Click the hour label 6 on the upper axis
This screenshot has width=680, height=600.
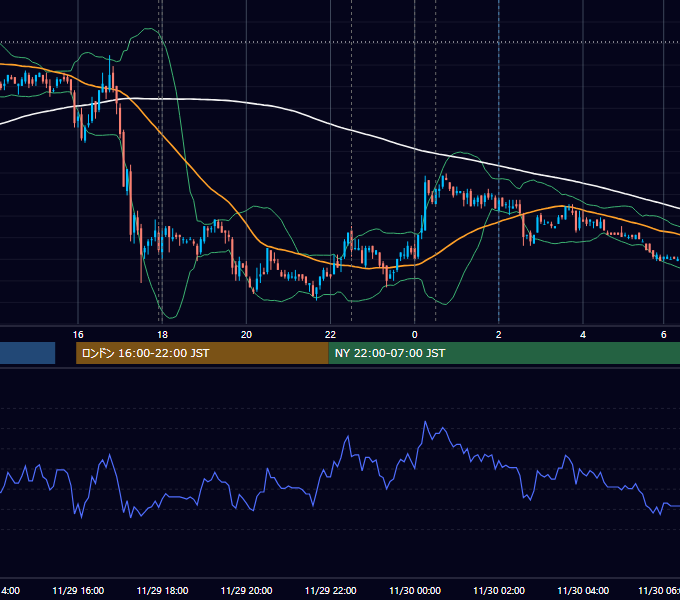(664, 334)
